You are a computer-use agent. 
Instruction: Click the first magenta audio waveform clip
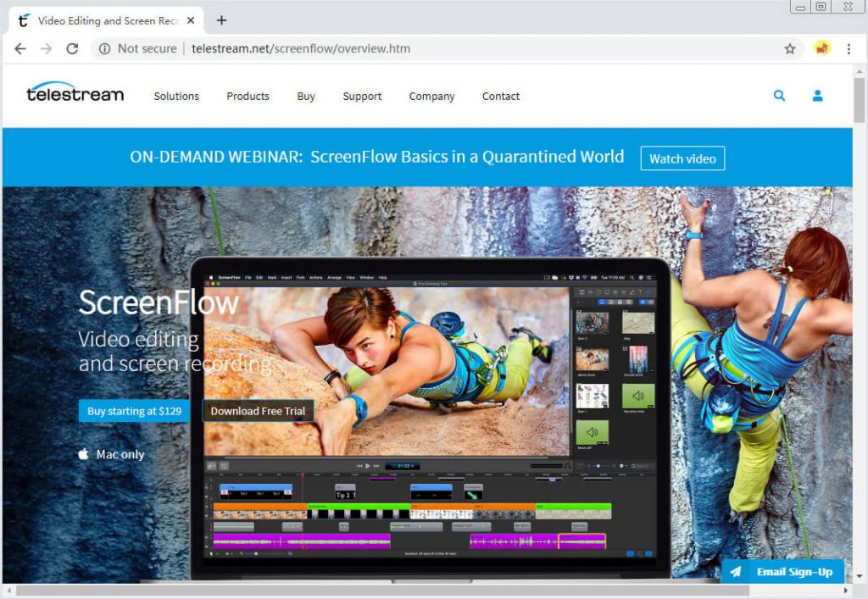click(302, 541)
